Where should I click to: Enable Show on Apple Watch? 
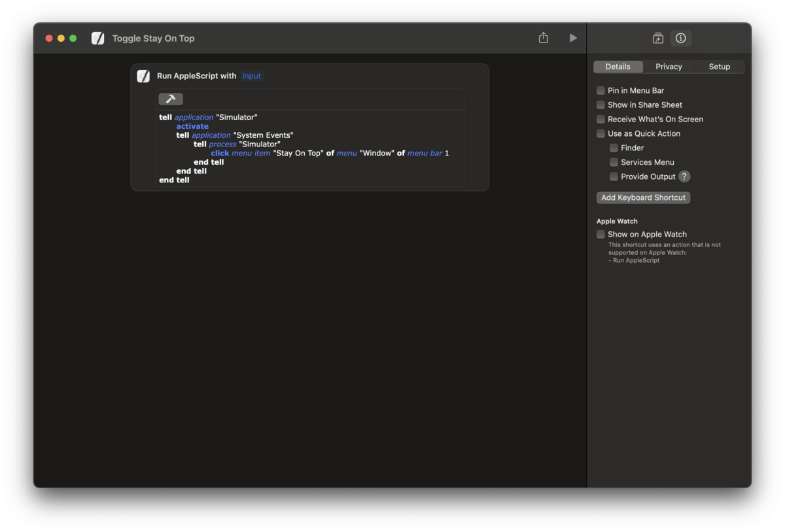click(x=600, y=234)
